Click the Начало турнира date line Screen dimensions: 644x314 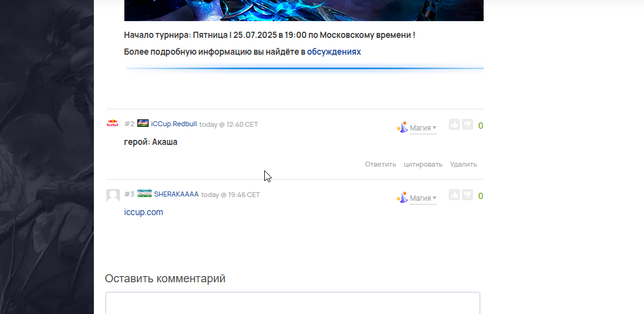(269, 35)
